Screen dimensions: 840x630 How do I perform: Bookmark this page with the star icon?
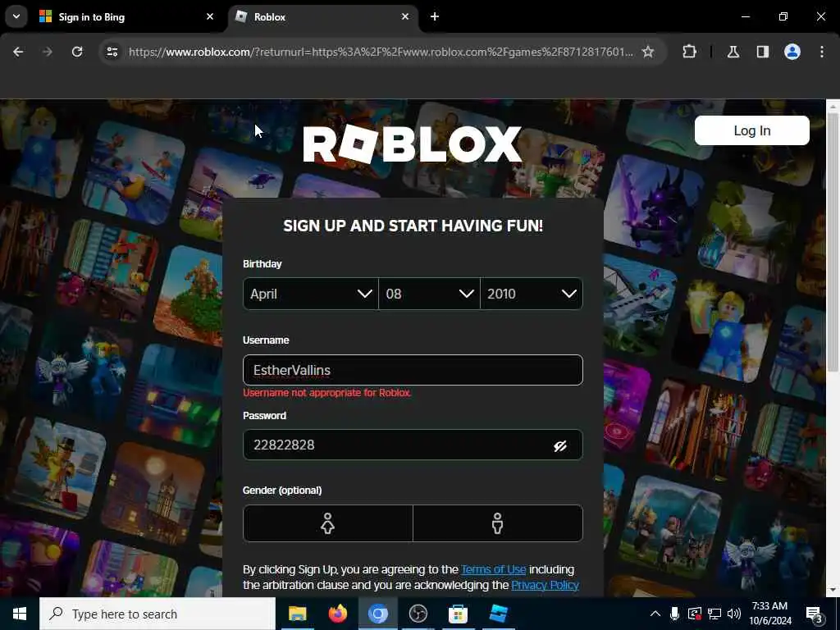648,52
